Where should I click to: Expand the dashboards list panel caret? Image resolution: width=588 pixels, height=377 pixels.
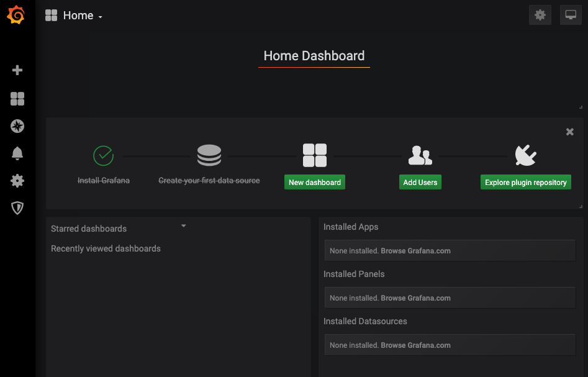click(x=183, y=226)
